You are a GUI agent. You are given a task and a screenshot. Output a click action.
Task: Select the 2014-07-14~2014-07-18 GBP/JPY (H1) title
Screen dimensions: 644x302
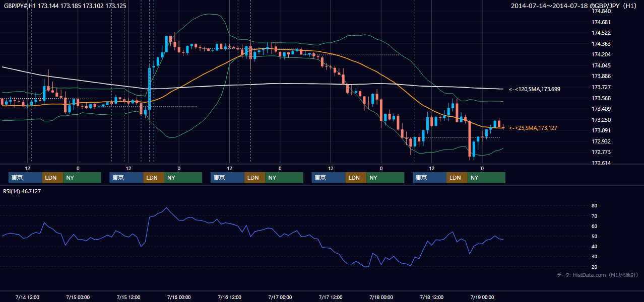(x=574, y=6)
